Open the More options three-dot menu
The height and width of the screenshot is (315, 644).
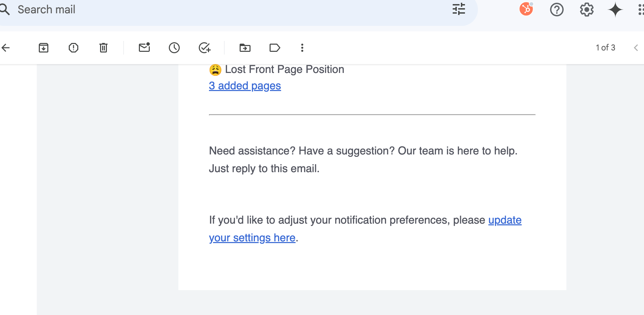click(x=302, y=48)
